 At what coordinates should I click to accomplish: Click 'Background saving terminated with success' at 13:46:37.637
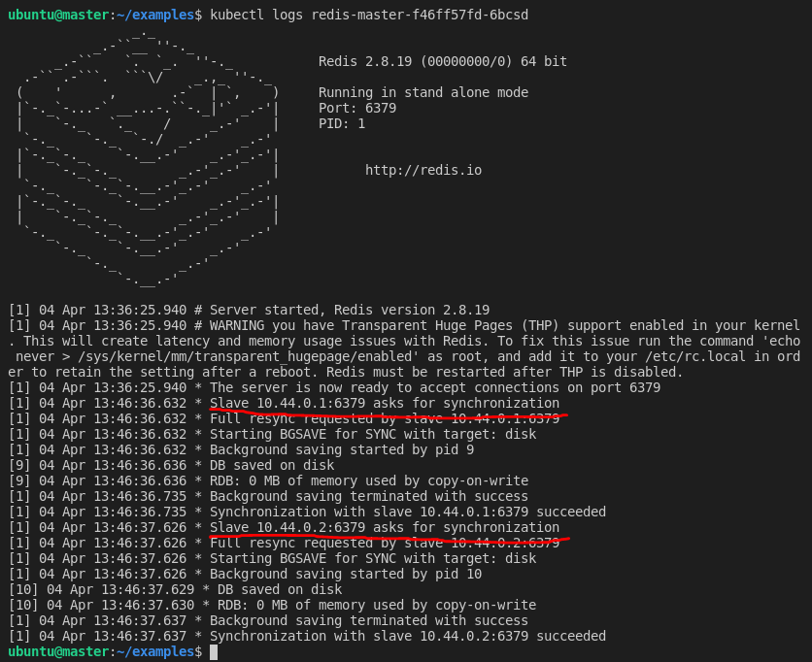click(x=268, y=620)
